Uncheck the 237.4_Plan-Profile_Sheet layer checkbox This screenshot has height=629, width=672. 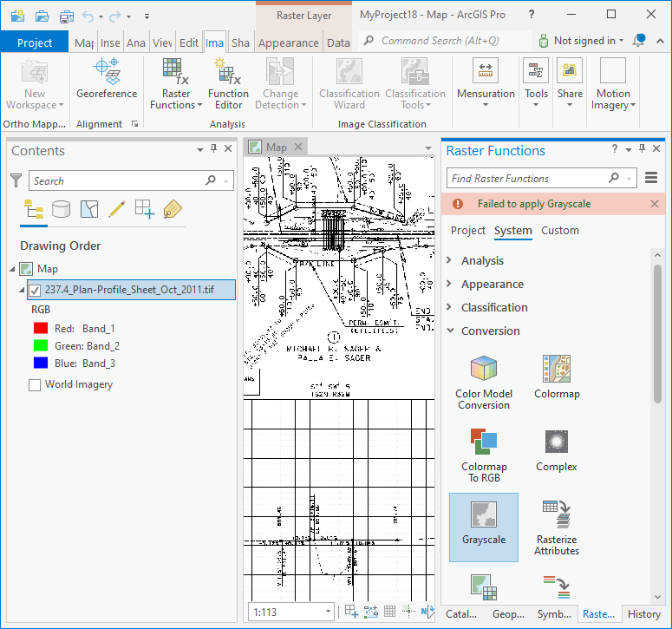tap(35, 290)
